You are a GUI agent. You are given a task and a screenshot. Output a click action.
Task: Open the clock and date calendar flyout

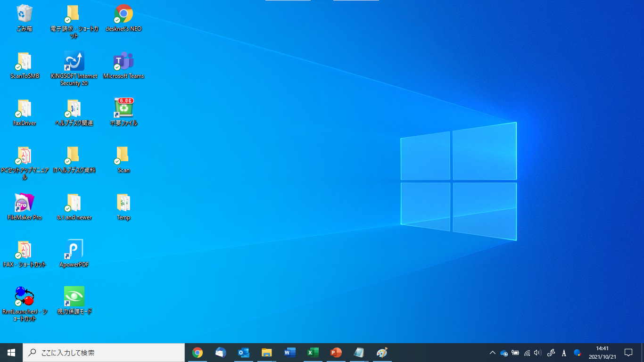click(x=602, y=353)
